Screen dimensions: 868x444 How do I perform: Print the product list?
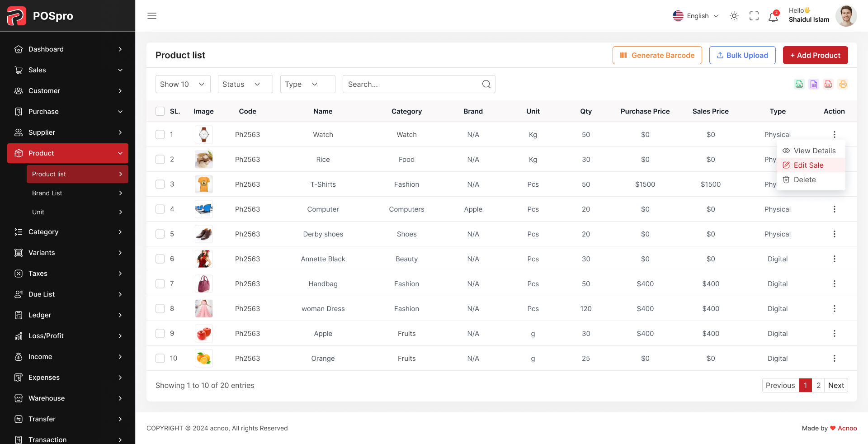(x=843, y=84)
